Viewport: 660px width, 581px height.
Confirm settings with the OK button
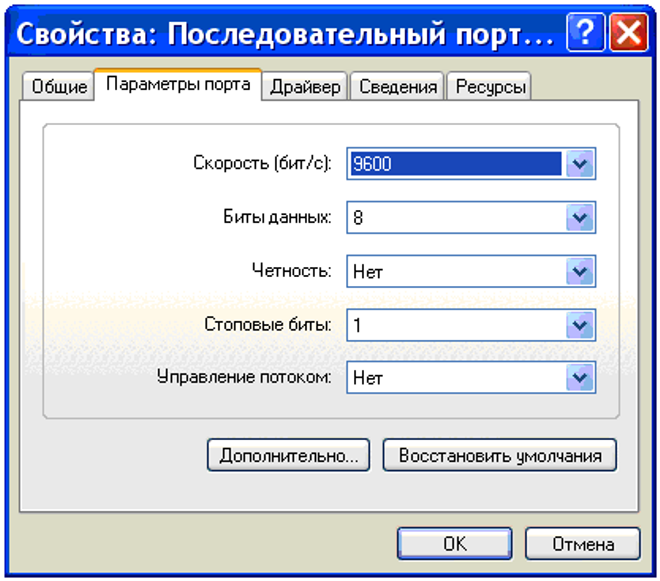click(x=455, y=544)
